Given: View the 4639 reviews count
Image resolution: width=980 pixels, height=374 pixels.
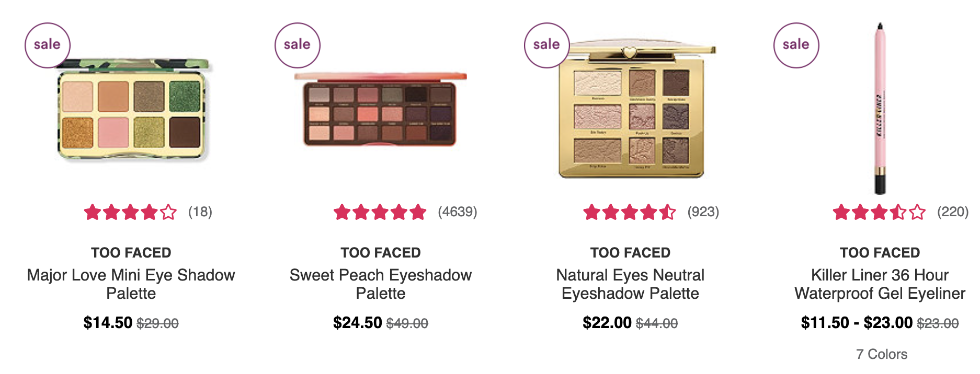Looking at the screenshot, I should [458, 212].
